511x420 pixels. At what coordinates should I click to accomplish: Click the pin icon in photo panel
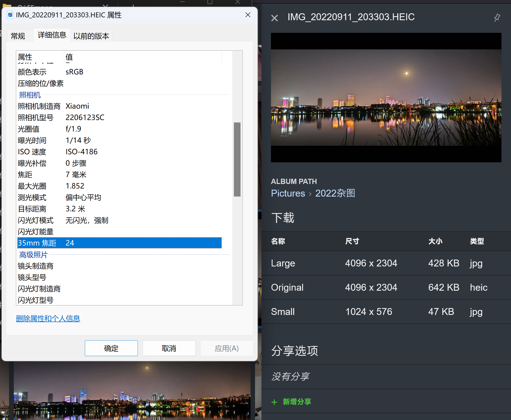(x=497, y=17)
